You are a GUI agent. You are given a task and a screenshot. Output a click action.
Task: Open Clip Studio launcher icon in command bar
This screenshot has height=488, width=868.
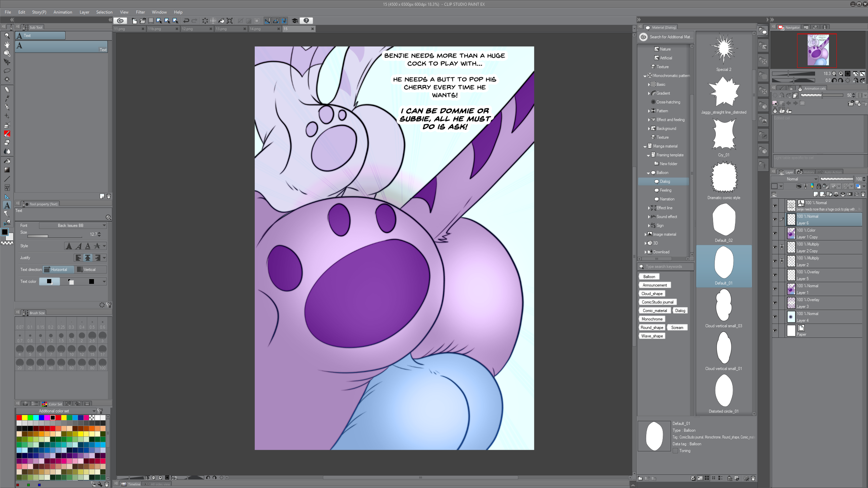coord(120,21)
